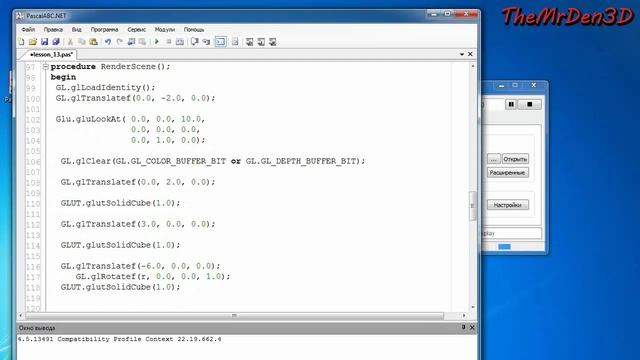This screenshot has height=360, width=640.
Task: Click the step into debug icon
Action: point(206,42)
